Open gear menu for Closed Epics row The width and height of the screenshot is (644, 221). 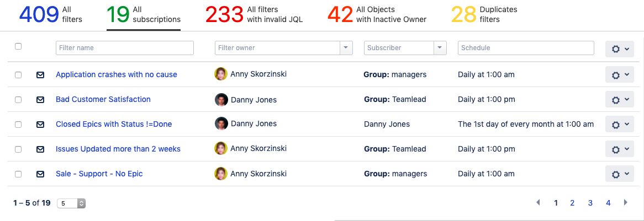[x=619, y=125]
